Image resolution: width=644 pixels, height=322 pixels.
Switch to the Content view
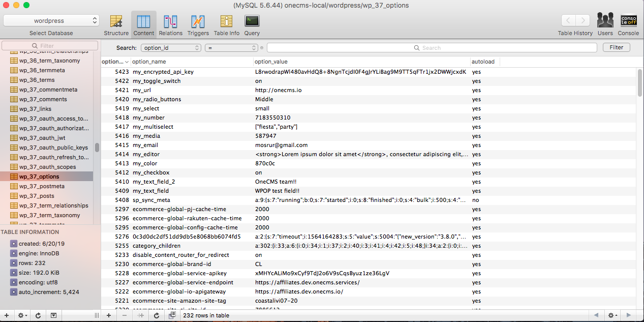[144, 25]
